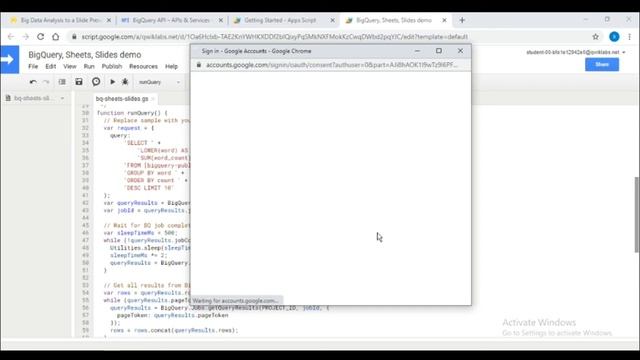Maximize the Sign in popup window
This screenshot has height=360, width=640.
439,51
